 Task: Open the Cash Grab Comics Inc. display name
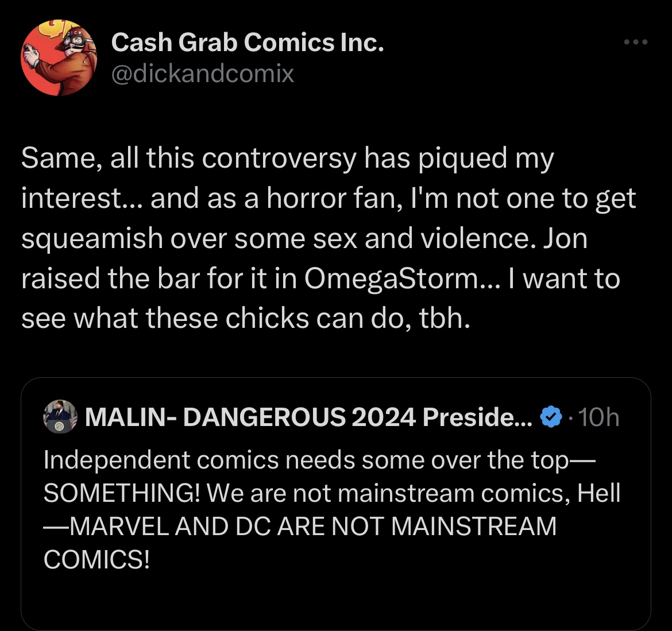tap(248, 42)
